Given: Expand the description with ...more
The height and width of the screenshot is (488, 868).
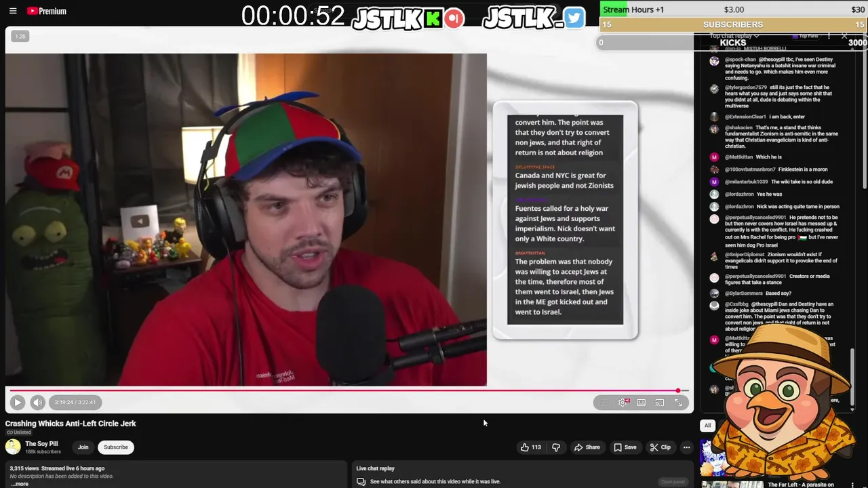Looking at the screenshot, I should pyautogui.click(x=20, y=484).
